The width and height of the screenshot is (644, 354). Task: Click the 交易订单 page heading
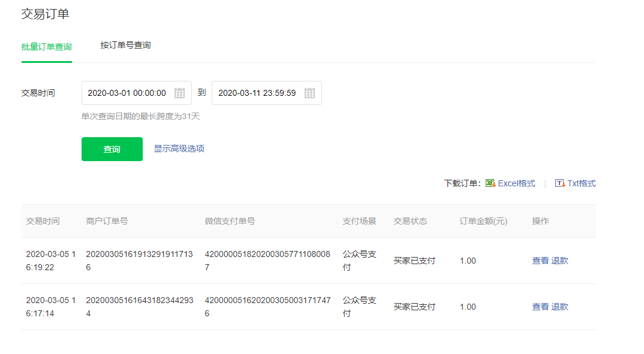coord(45,14)
